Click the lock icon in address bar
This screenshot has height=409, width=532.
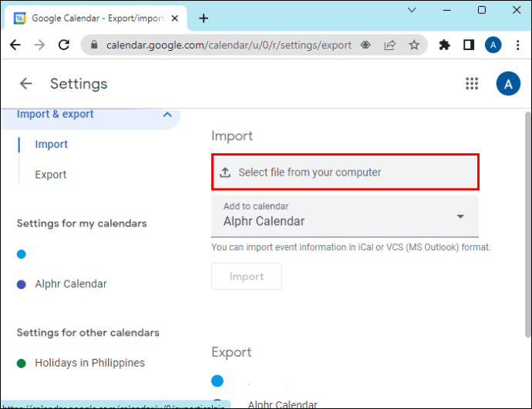click(x=94, y=45)
